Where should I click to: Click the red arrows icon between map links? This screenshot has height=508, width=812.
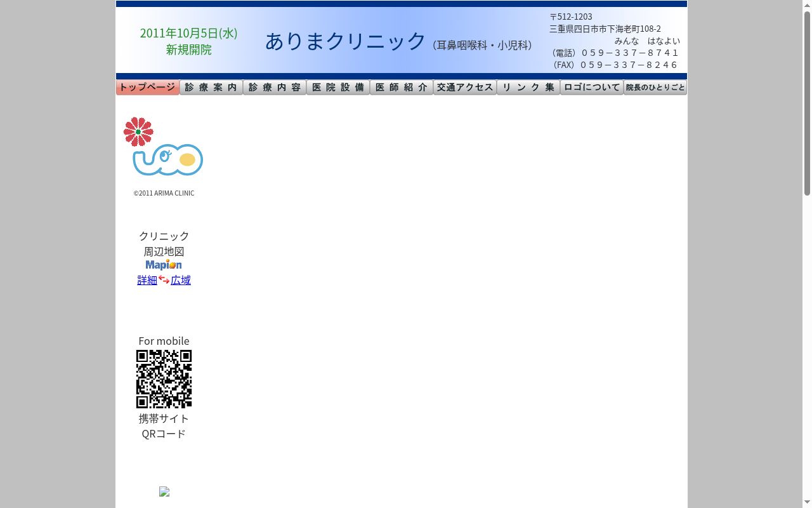[x=164, y=279]
